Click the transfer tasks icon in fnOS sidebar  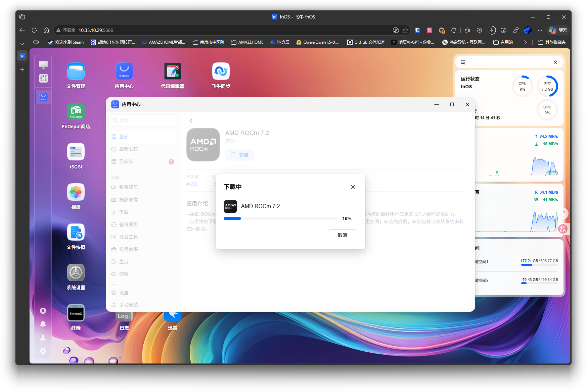[x=43, y=311]
